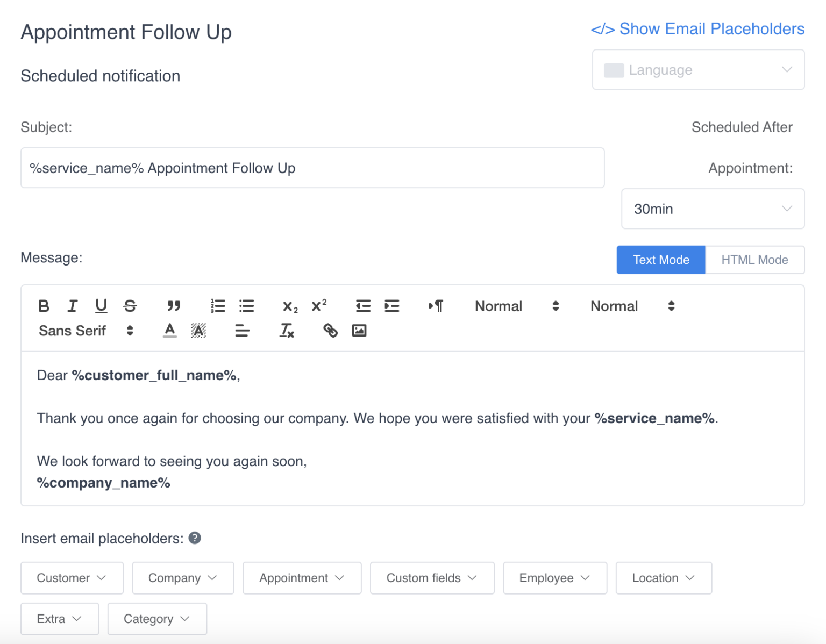Increase the paragraph indent
Viewport: 826px width, 644px height.
point(392,306)
